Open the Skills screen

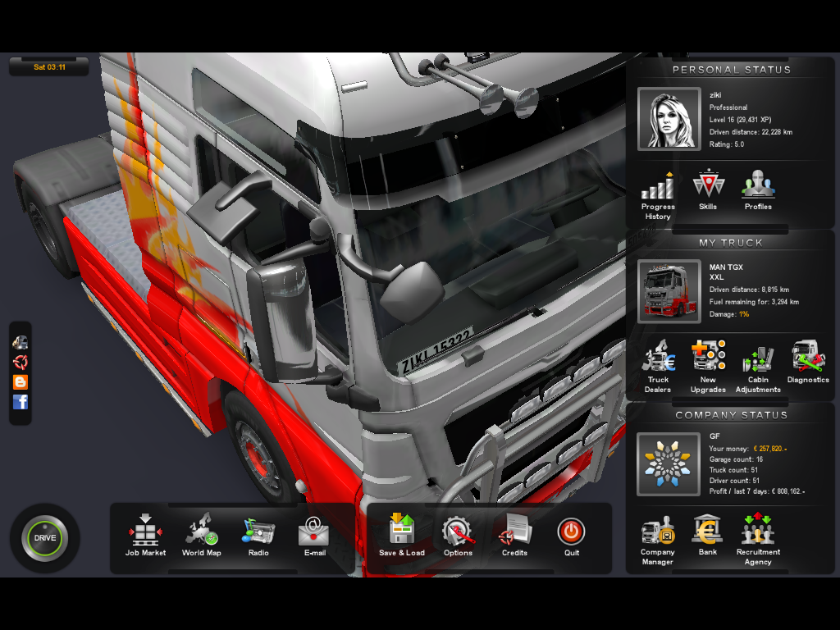[x=708, y=189]
